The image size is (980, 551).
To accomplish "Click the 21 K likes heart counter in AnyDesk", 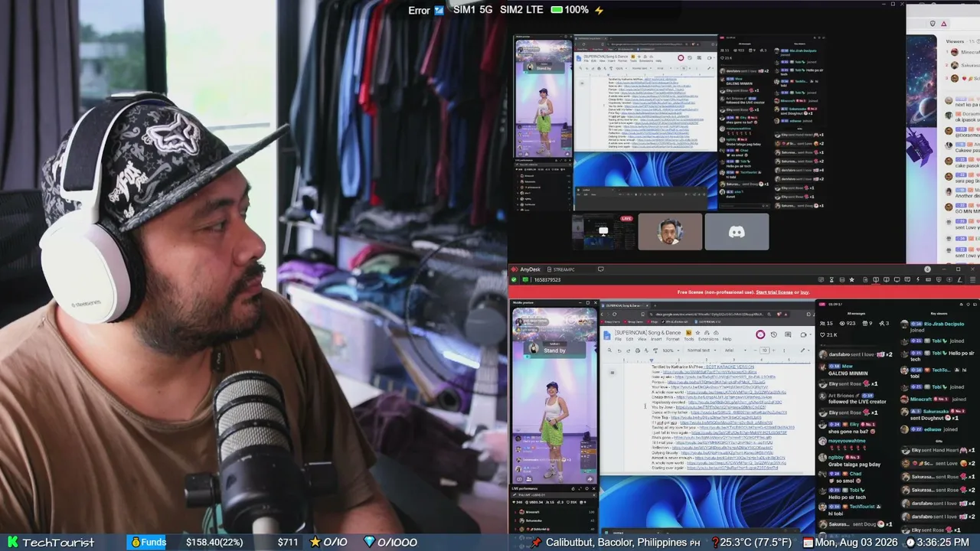I will coord(828,335).
